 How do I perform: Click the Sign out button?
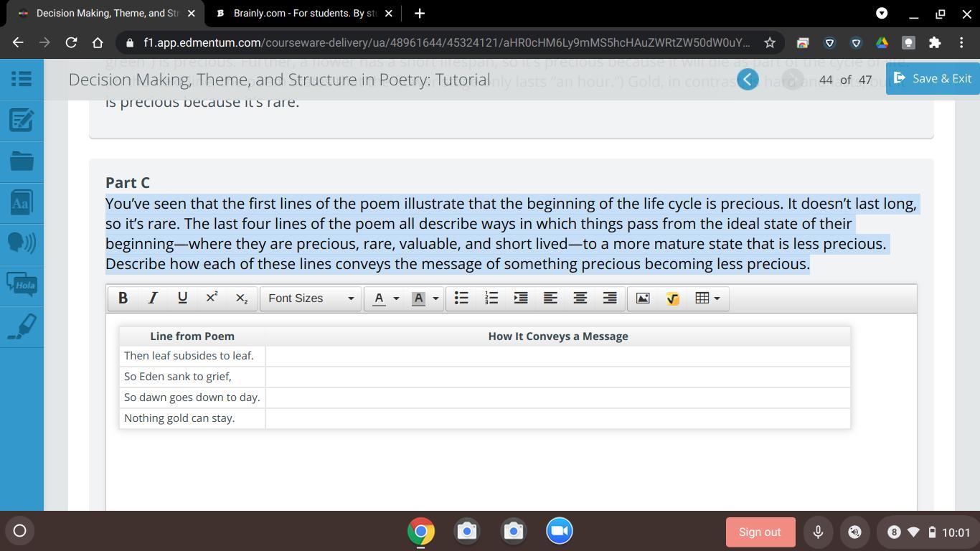[x=760, y=532]
